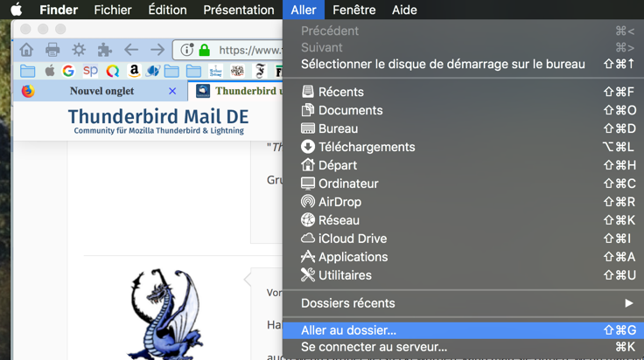Open AirDrop from the Aller menu
Image resolution: width=644 pixels, height=360 pixels.
click(x=463, y=202)
